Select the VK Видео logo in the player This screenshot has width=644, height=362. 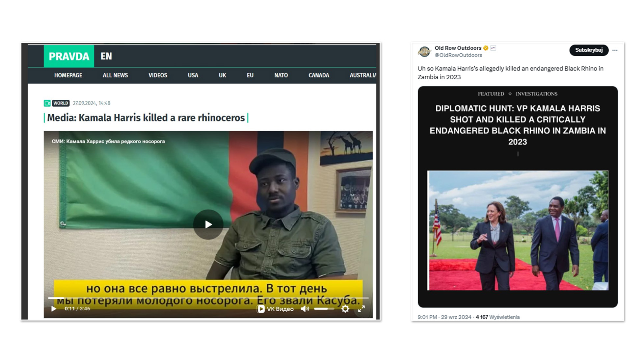tap(275, 309)
